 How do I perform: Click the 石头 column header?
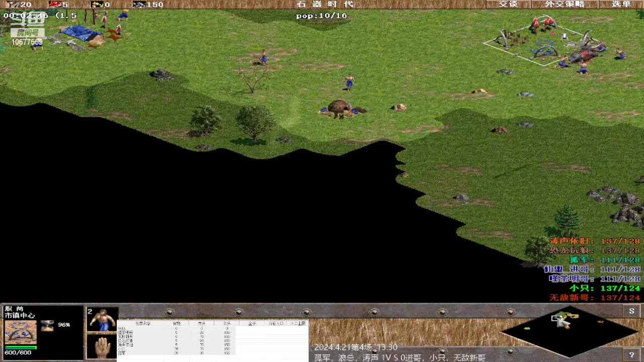(227, 323)
